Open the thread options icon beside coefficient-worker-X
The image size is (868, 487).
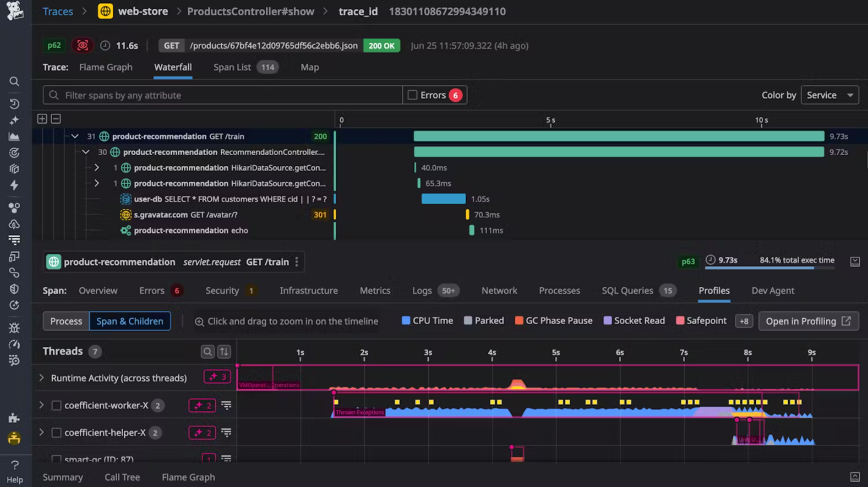coord(227,405)
